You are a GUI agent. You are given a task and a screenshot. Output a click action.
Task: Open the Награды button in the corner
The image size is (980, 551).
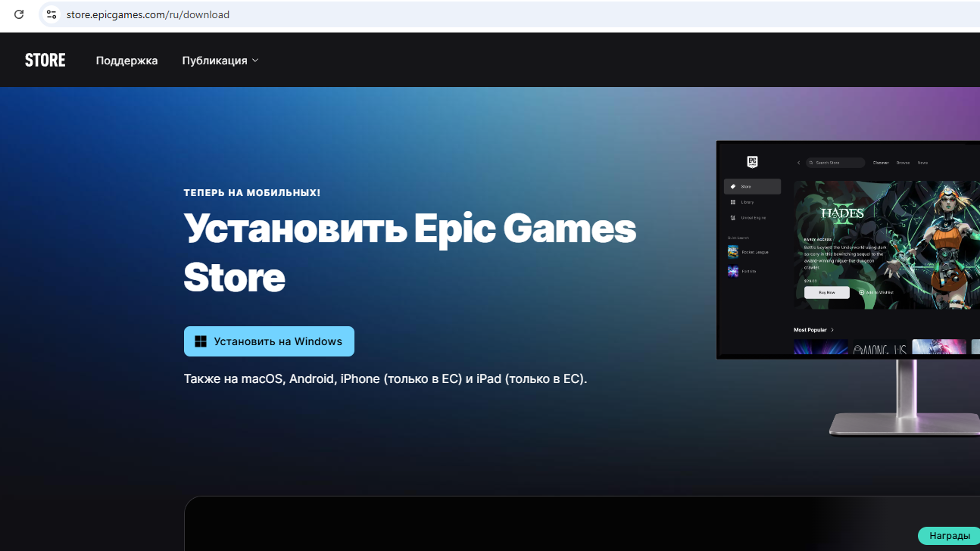(x=949, y=536)
